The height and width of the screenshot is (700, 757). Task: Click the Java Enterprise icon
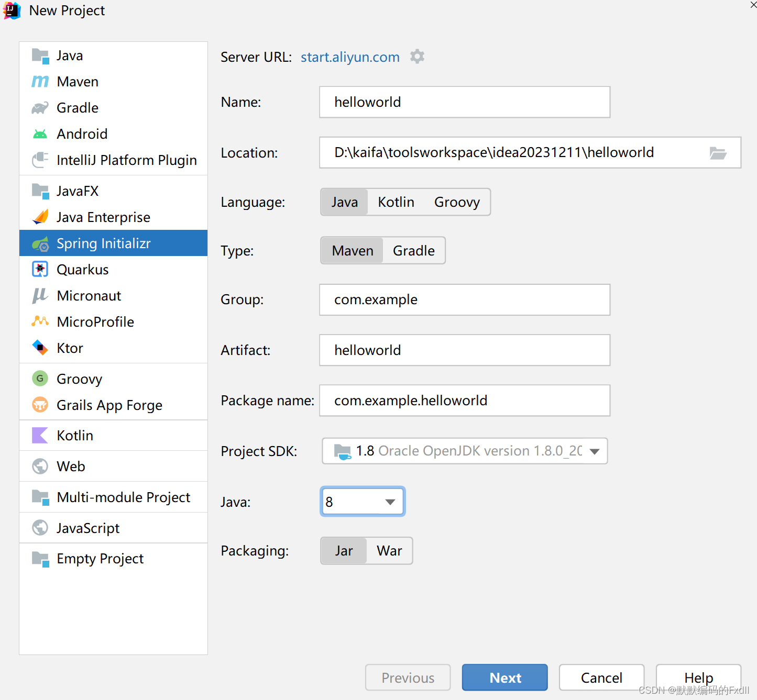tap(40, 217)
